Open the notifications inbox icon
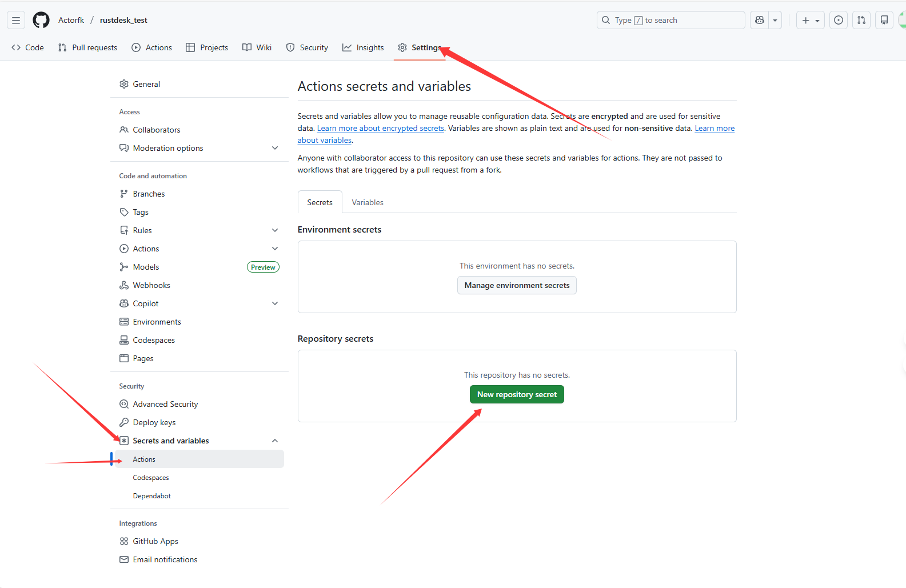Viewport: 906px width, 588px height. pos(884,20)
